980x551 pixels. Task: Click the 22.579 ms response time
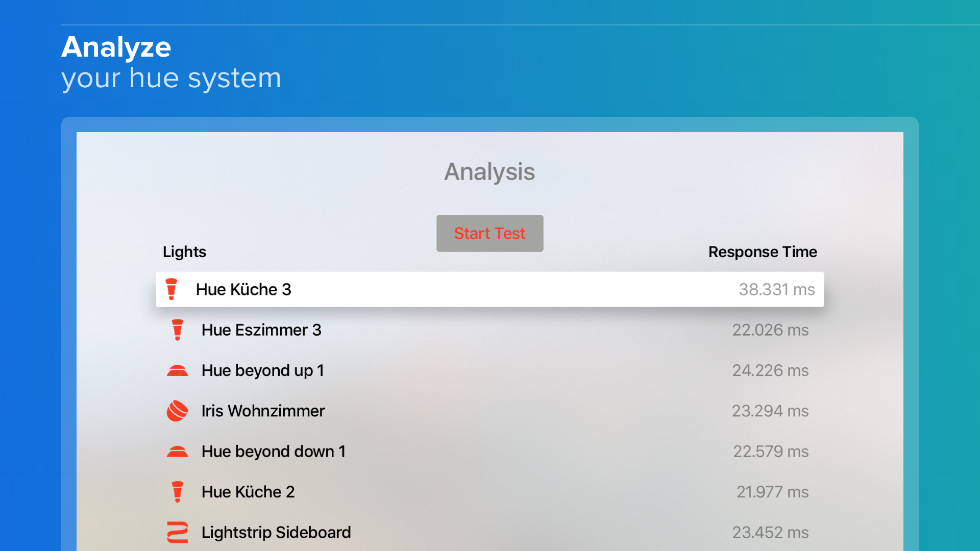tap(771, 452)
